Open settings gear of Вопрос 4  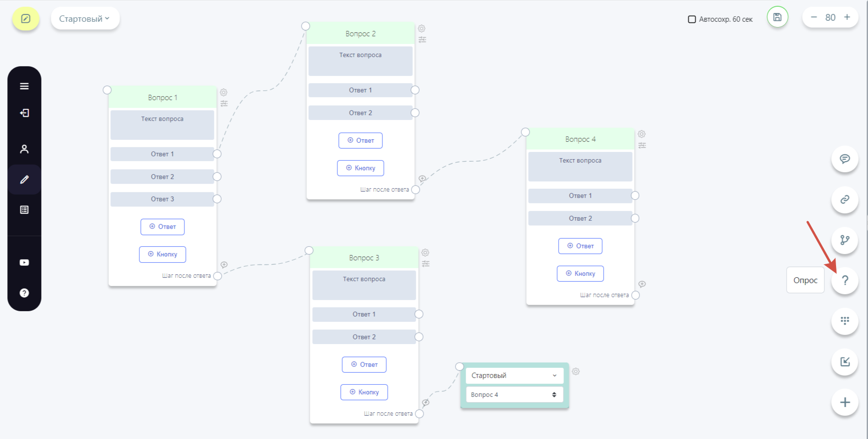(x=641, y=134)
